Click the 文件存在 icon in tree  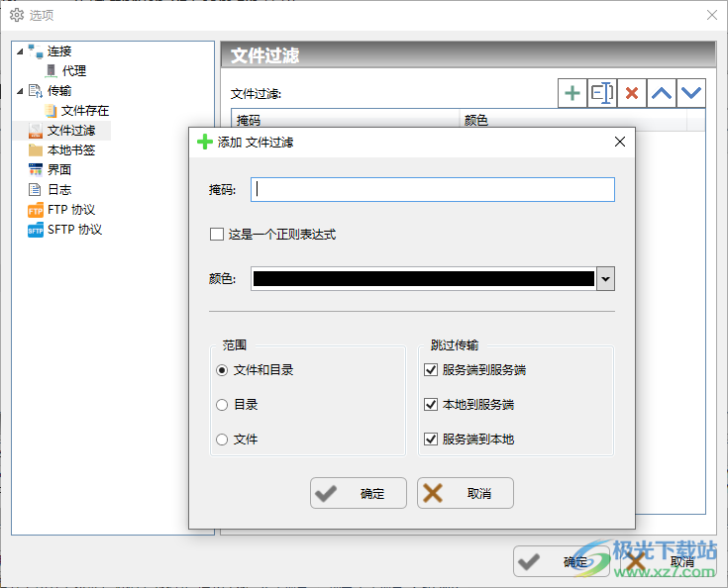51,111
